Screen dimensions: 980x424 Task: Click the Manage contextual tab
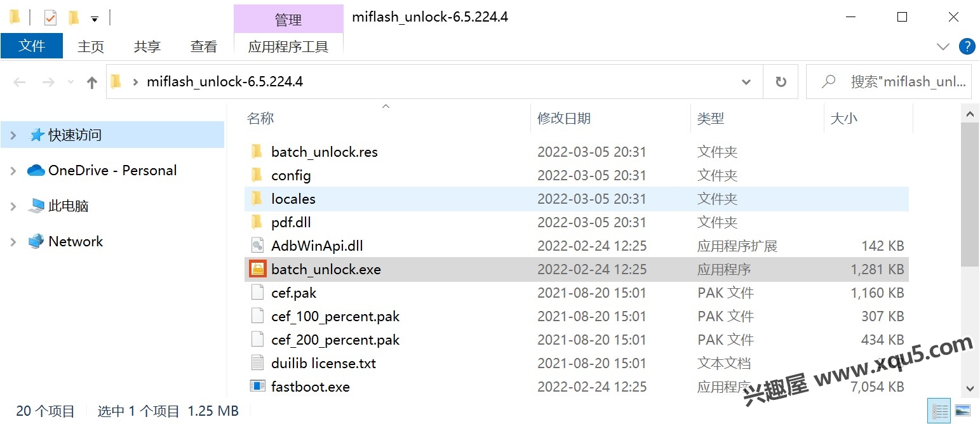tap(288, 20)
